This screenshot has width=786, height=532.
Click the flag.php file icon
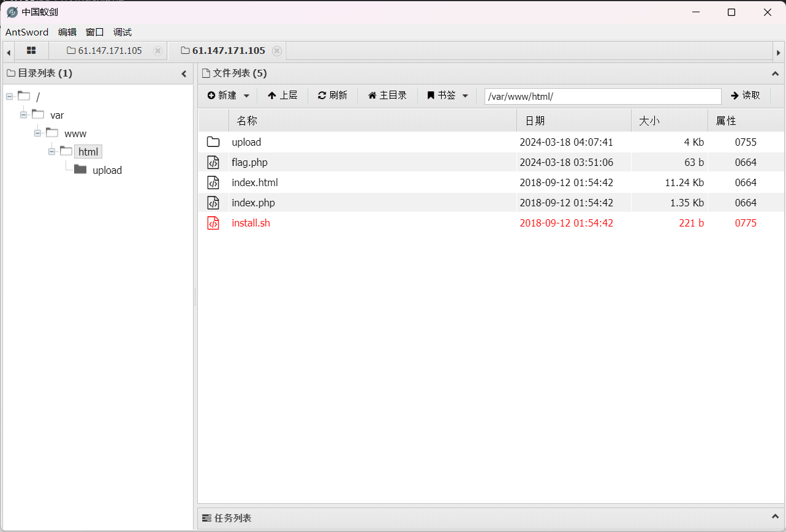pyautogui.click(x=213, y=162)
